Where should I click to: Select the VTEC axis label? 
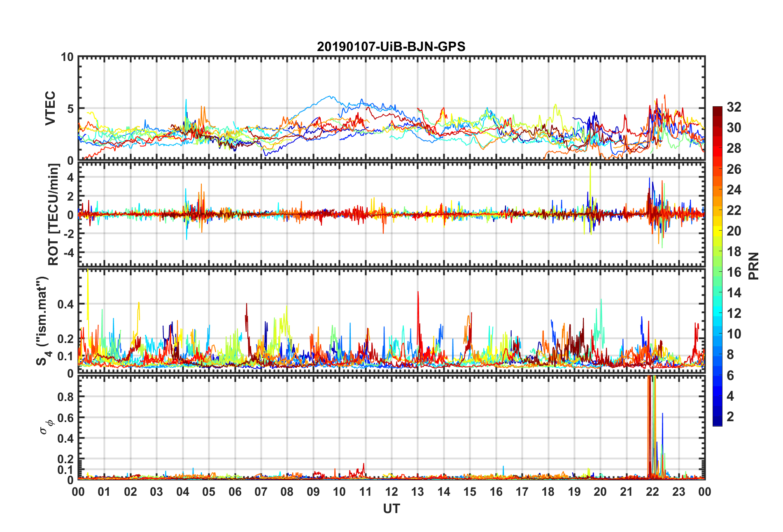(50, 108)
